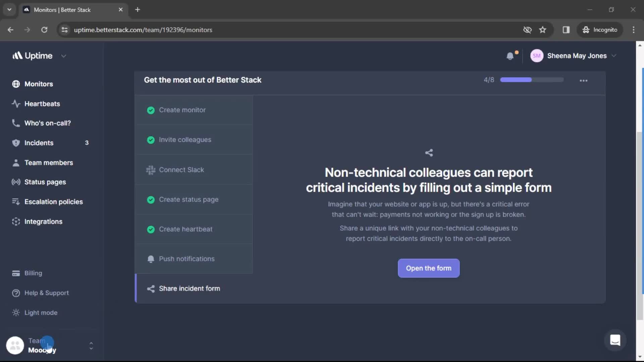644x362 pixels.
Task: Click the SM user avatar
Action: tap(537, 56)
